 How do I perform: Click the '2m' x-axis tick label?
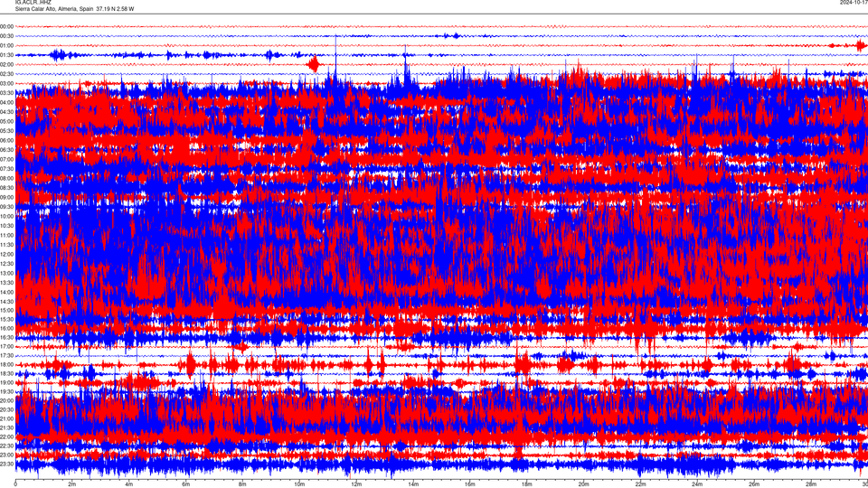click(x=72, y=484)
